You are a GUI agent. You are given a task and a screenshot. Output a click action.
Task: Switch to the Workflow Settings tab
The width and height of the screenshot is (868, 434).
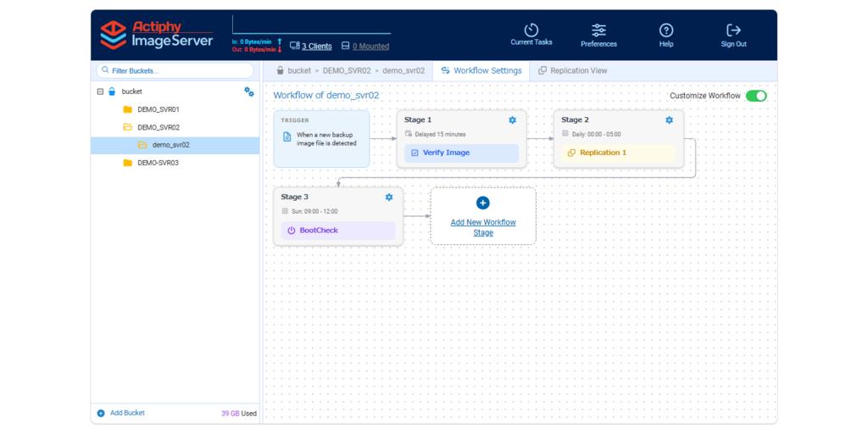coord(481,71)
